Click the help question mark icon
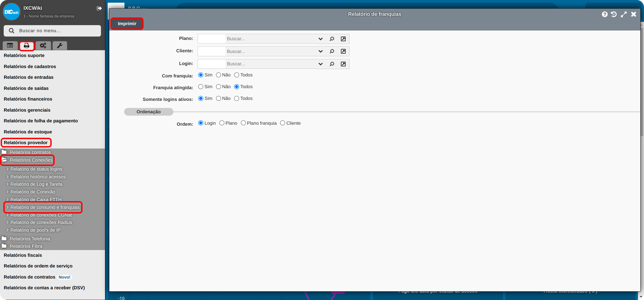The width and height of the screenshot is (644, 300). pyautogui.click(x=605, y=14)
